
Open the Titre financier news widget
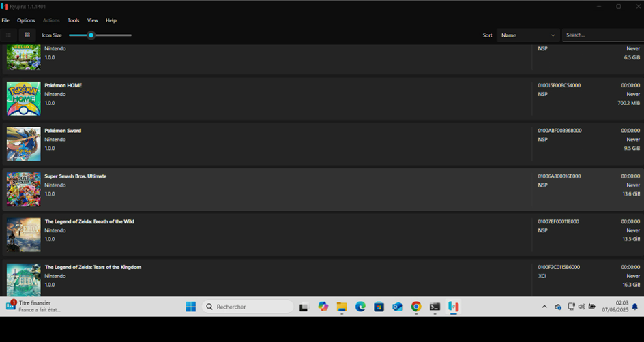point(33,307)
